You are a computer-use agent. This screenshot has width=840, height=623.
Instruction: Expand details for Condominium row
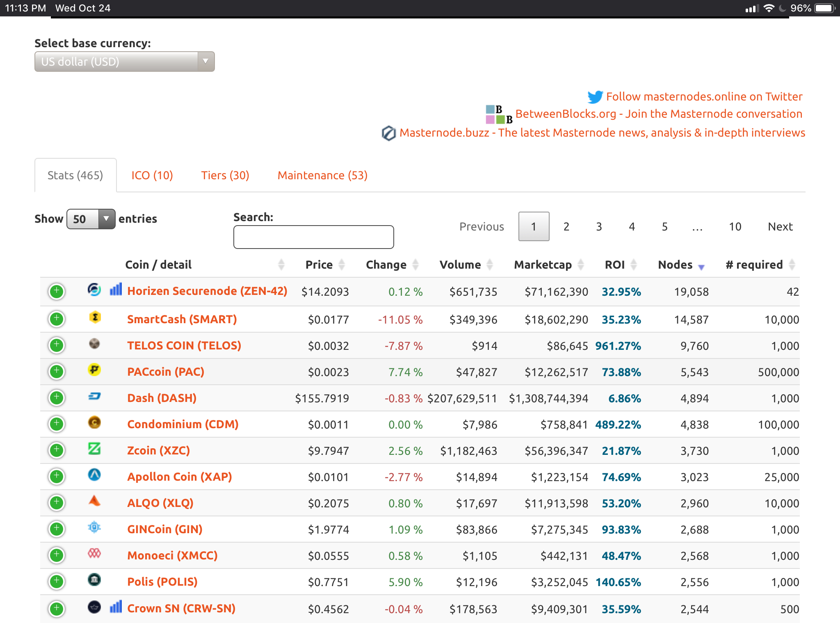(x=57, y=424)
